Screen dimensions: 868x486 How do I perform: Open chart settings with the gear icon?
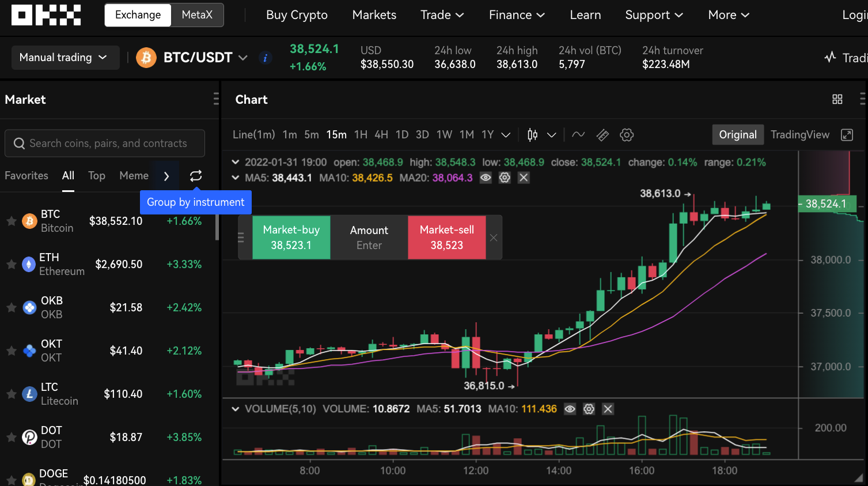tap(626, 134)
